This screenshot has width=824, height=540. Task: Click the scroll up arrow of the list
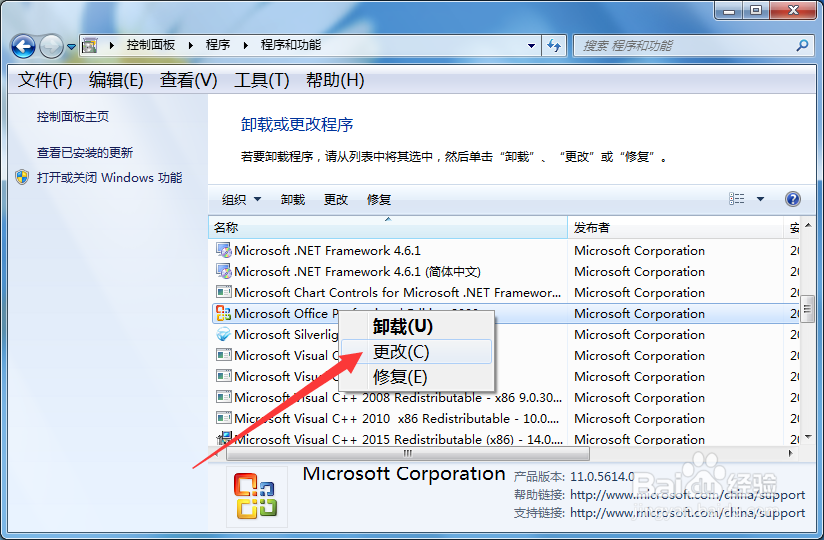808,225
